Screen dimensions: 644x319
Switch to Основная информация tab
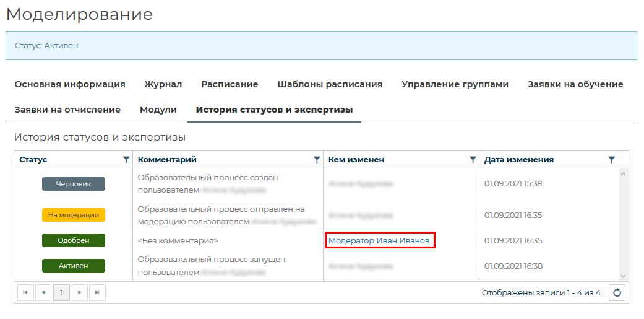point(70,84)
